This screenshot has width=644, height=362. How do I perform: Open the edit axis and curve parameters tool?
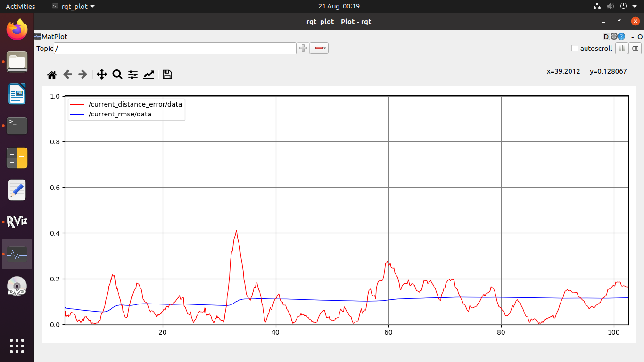(149, 74)
